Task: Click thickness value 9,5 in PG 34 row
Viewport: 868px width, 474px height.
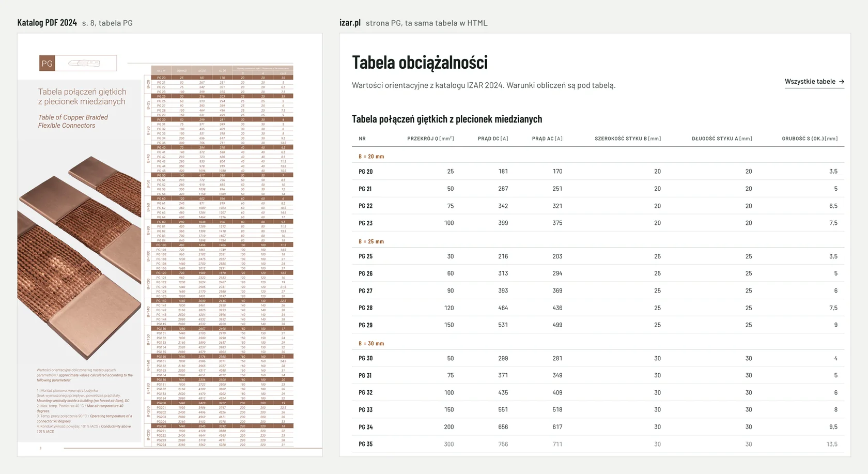Action: pyautogui.click(x=833, y=427)
